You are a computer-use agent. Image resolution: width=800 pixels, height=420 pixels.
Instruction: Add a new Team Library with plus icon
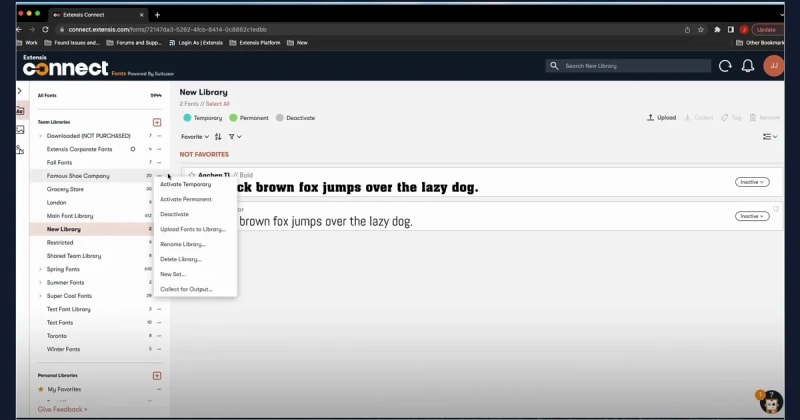(157, 122)
